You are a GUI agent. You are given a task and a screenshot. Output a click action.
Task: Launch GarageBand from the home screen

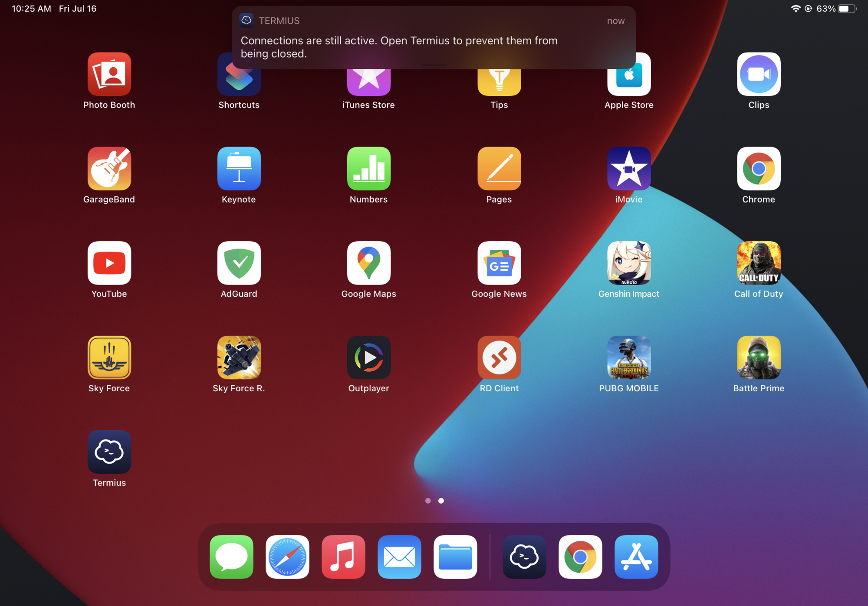pyautogui.click(x=109, y=168)
